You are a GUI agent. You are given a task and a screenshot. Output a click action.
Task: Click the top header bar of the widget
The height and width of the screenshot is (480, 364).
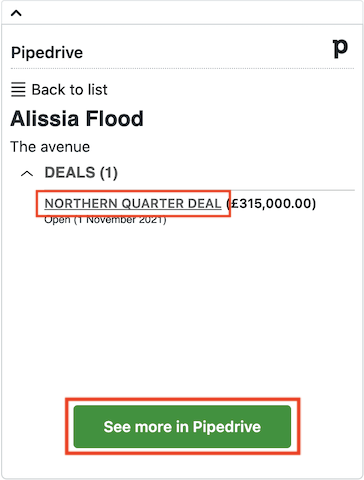click(x=182, y=13)
